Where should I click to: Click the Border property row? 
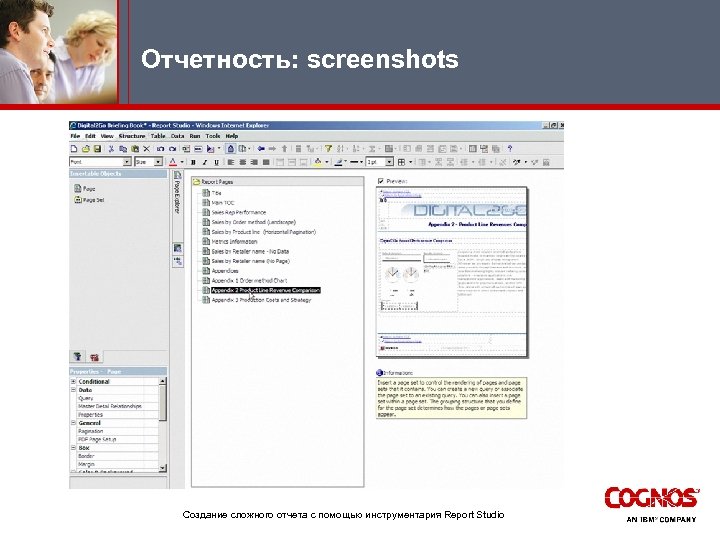[x=117, y=456]
